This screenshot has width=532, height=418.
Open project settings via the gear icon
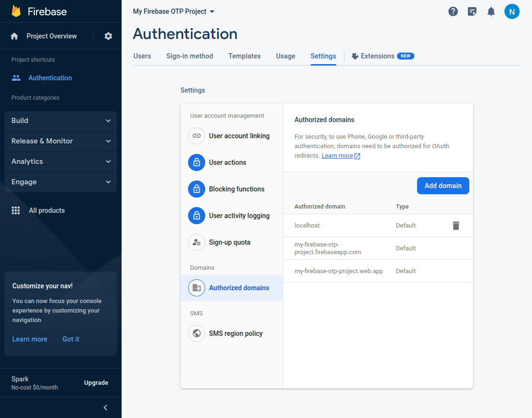tap(108, 36)
